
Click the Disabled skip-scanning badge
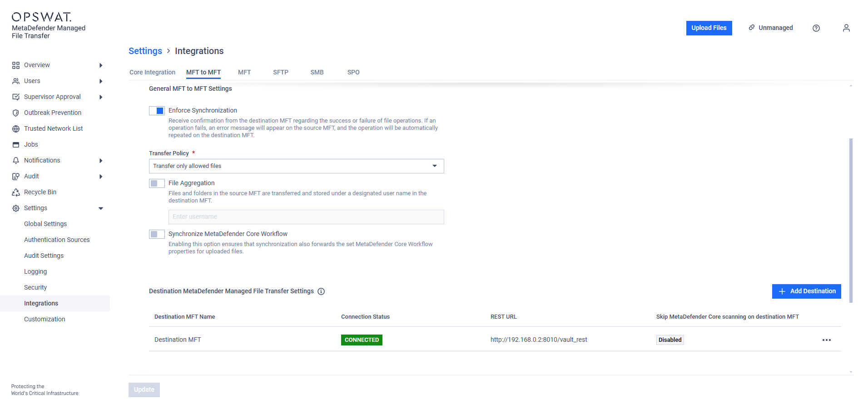[x=670, y=340]
